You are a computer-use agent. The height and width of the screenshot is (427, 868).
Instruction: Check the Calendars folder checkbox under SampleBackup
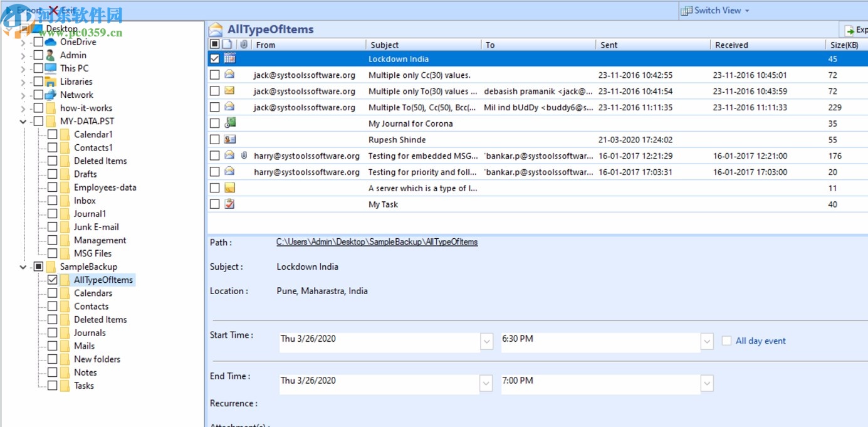point(53,293)
